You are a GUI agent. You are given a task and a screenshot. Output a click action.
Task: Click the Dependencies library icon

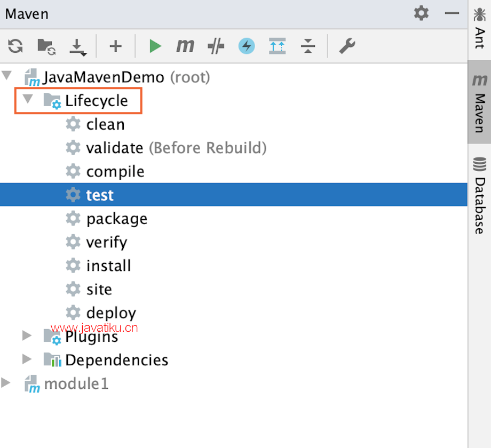52,359
